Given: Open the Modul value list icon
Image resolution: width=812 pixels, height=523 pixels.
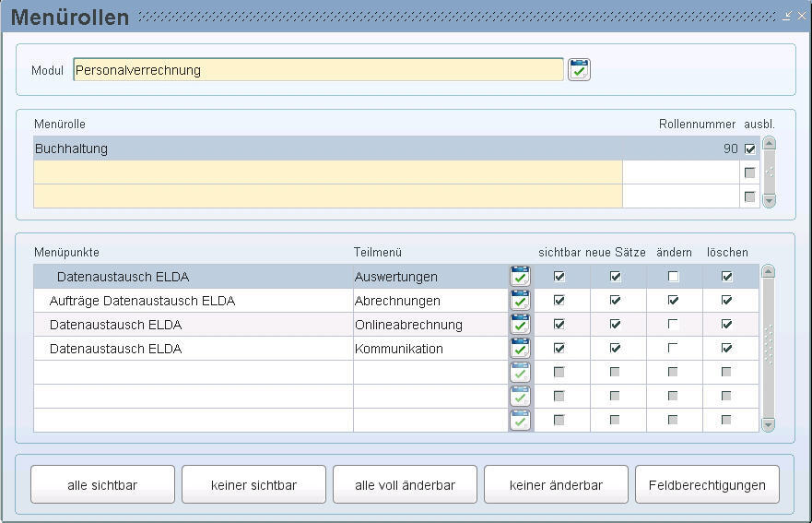Looking at the screenshot, I should pos(579,69).
